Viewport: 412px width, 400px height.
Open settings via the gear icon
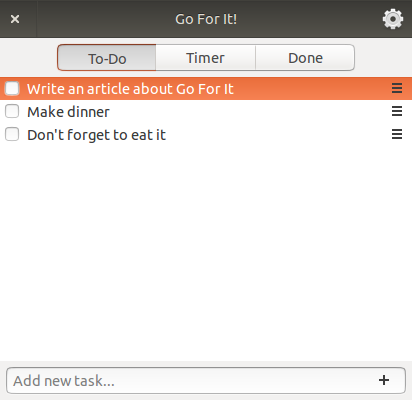tap(393, 19)
